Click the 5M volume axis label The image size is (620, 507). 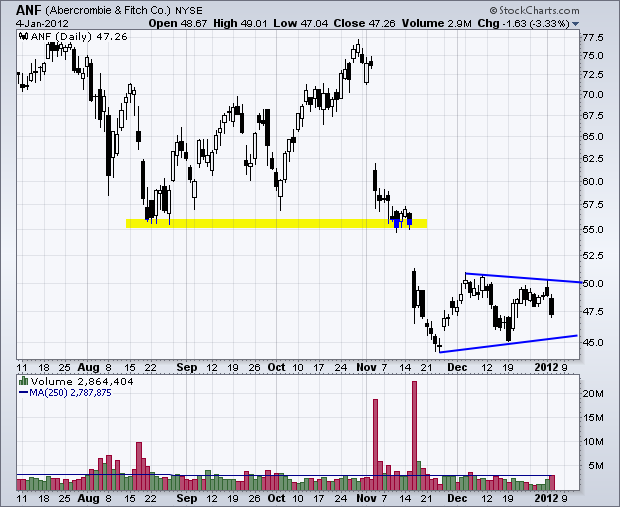tap(595, 466)
